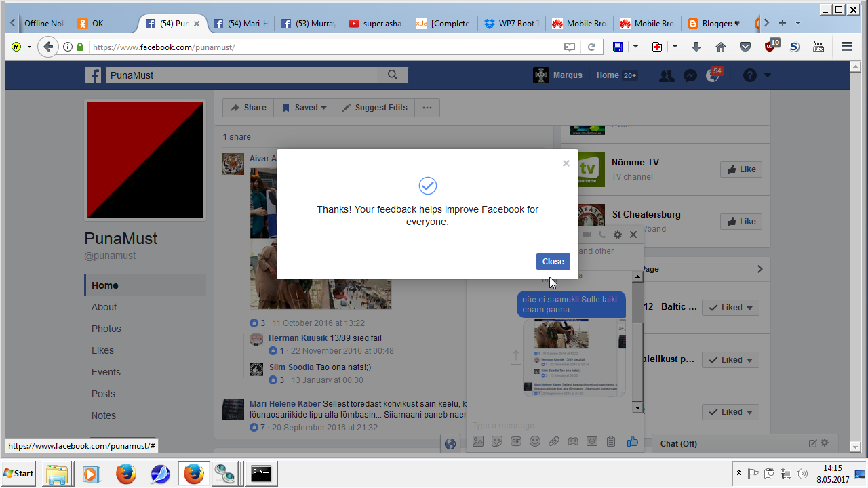Click the Facebook logo in header
This screenshot has height=488, width=868.
(x=93, y=75)
